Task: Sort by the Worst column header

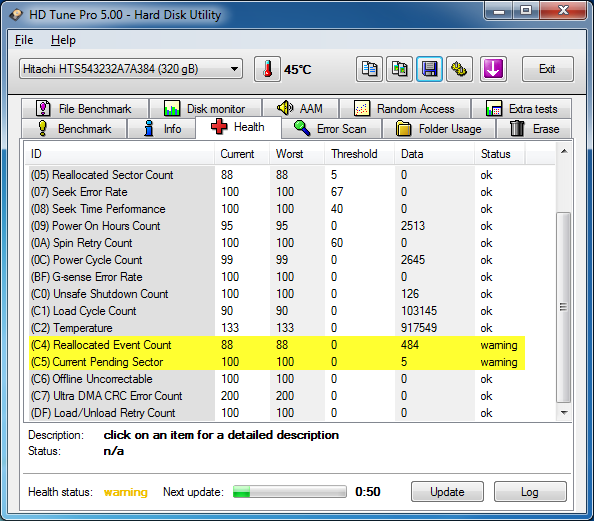Action: click(297, 154)
